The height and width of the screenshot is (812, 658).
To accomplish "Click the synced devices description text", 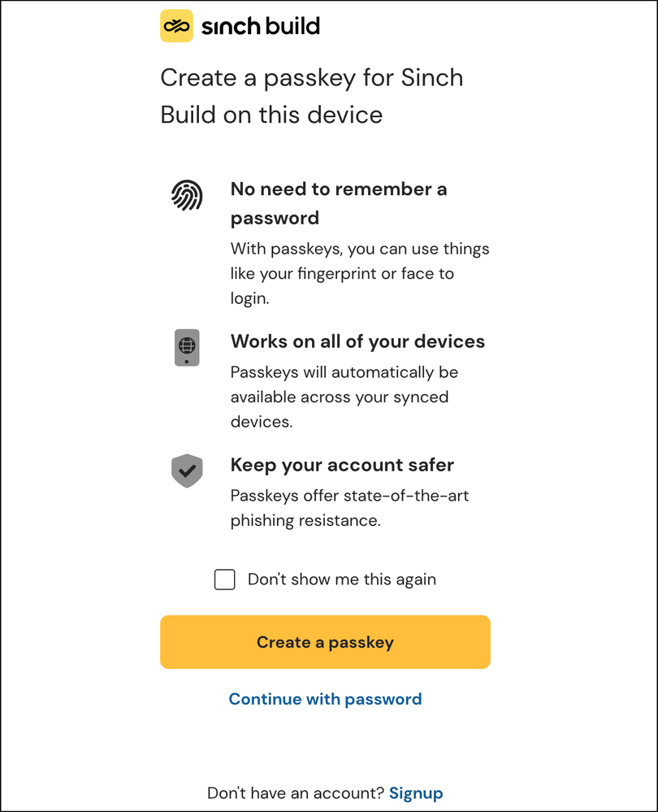I will [x=344, y=397].
